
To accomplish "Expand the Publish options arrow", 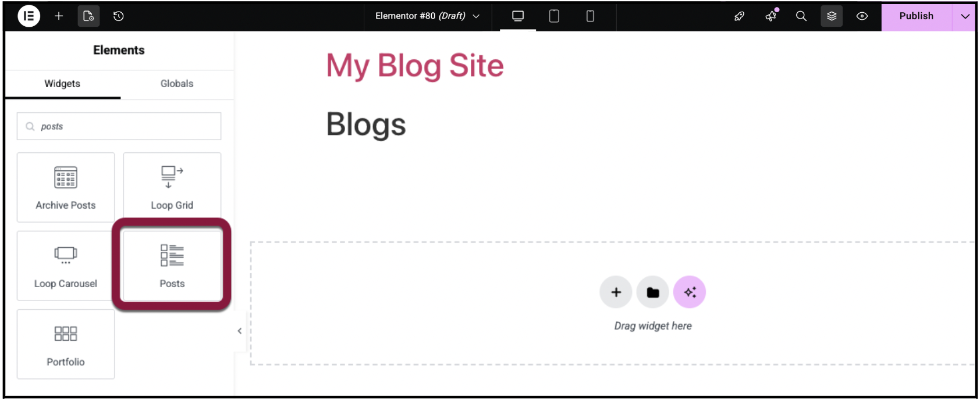I will coord(965,16).
